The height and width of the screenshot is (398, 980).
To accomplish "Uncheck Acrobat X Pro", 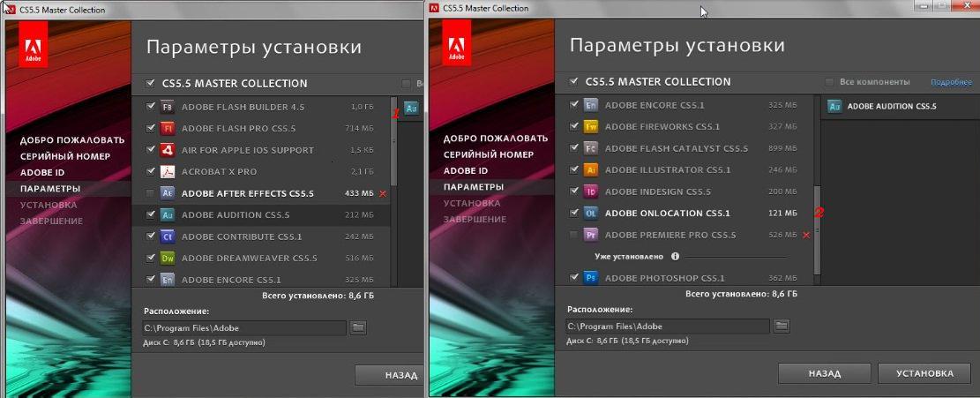I will [150, 172].
